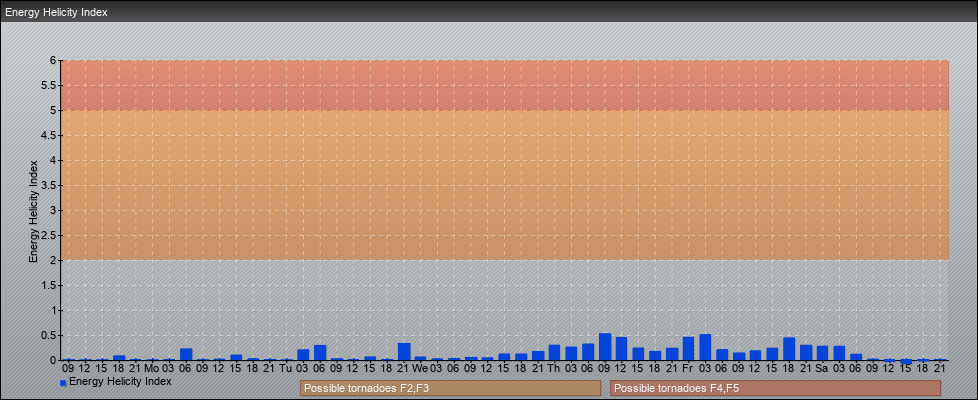Click the 'Sa' day label on x-axis
978x400 pixels.
(x=822, y=368)
